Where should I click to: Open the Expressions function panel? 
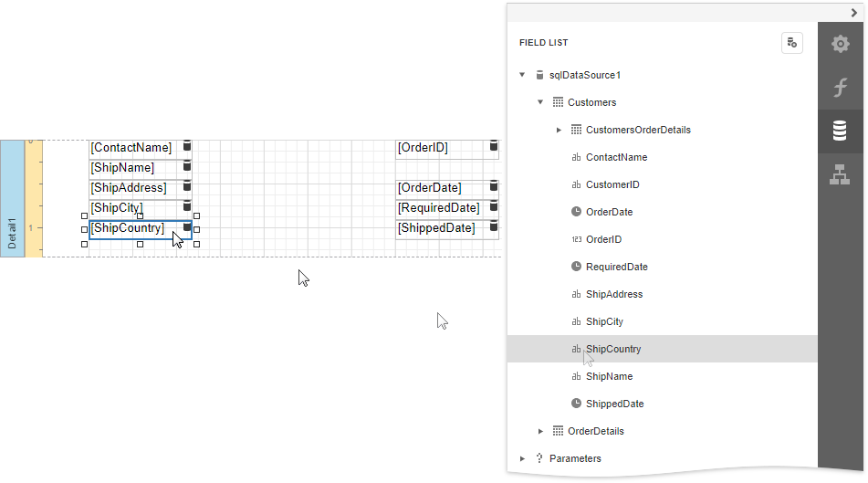[x=840, y=88]
